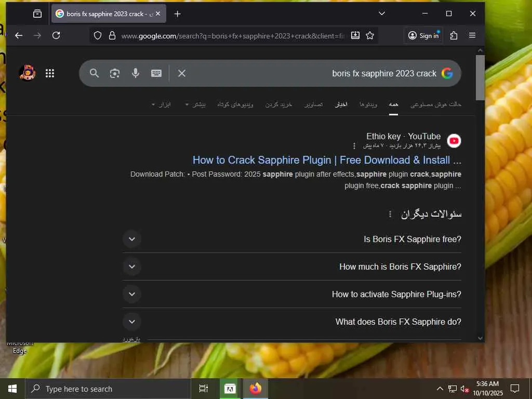Reload the current Google page
Screen dimensions: 532x399
coord(56,35)
